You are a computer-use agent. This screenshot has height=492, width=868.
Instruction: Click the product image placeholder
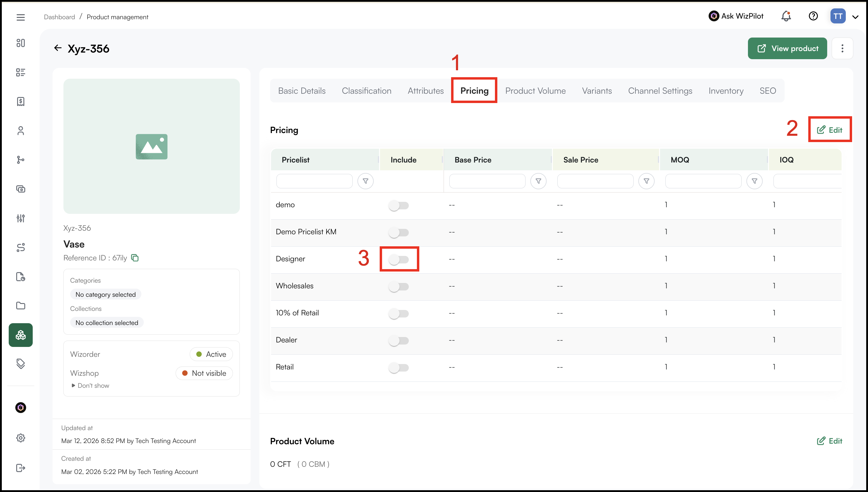pos(152,146)
